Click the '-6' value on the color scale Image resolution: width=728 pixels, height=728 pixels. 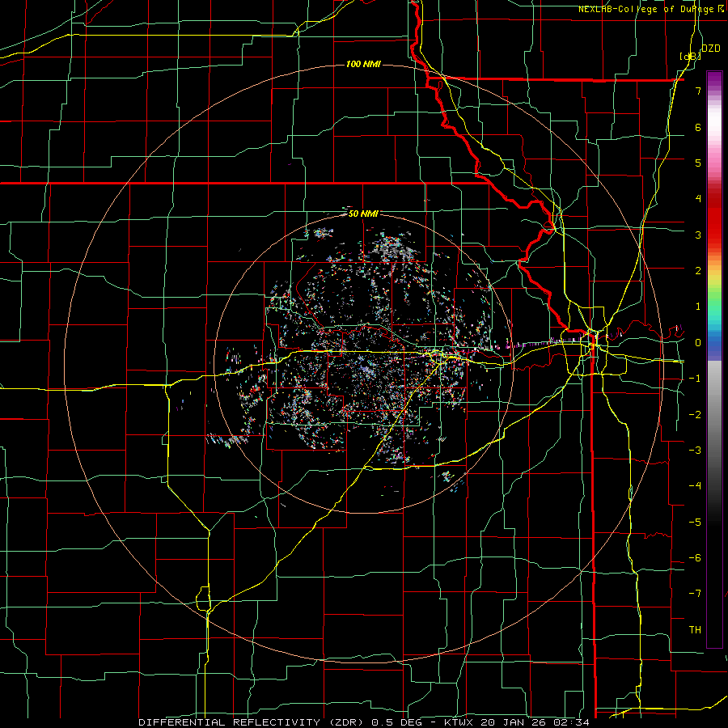pos(695,558)
